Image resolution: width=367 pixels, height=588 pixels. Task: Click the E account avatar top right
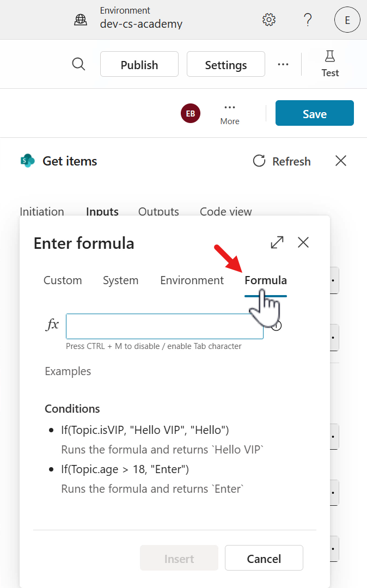pos(347,20)
